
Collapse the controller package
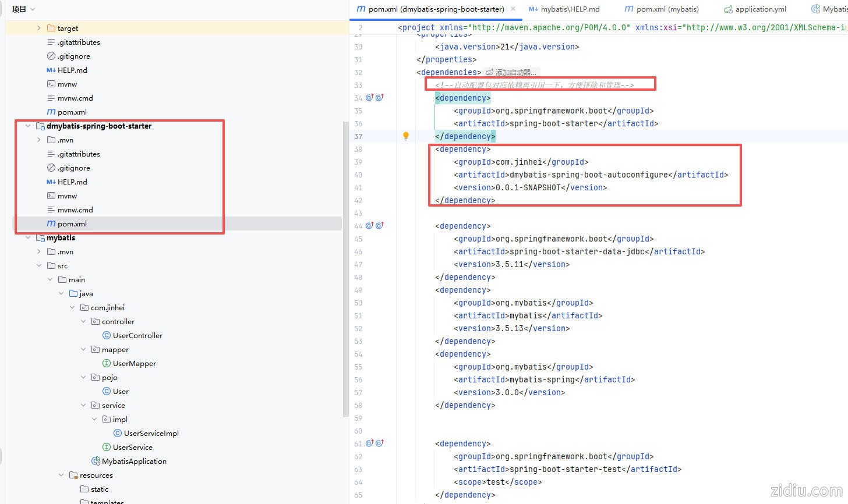click(x=83, y=321)
